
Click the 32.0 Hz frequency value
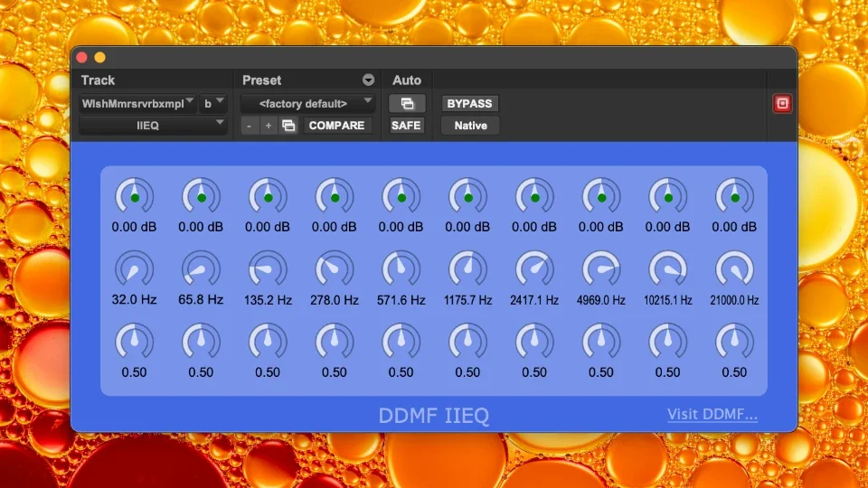[134, 300]
